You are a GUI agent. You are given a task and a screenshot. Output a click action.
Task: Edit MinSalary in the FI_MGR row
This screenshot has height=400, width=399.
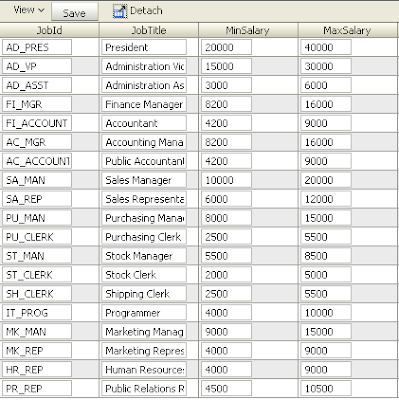click(226, 104)
